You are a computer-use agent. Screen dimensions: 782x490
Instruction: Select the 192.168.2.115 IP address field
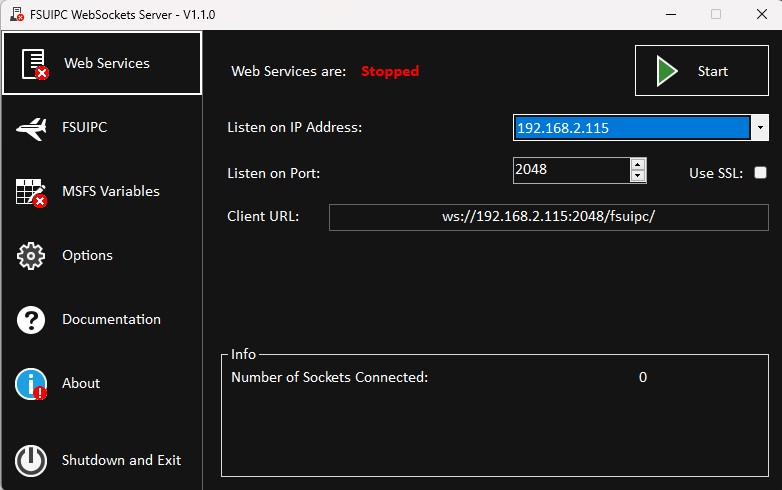631,128
